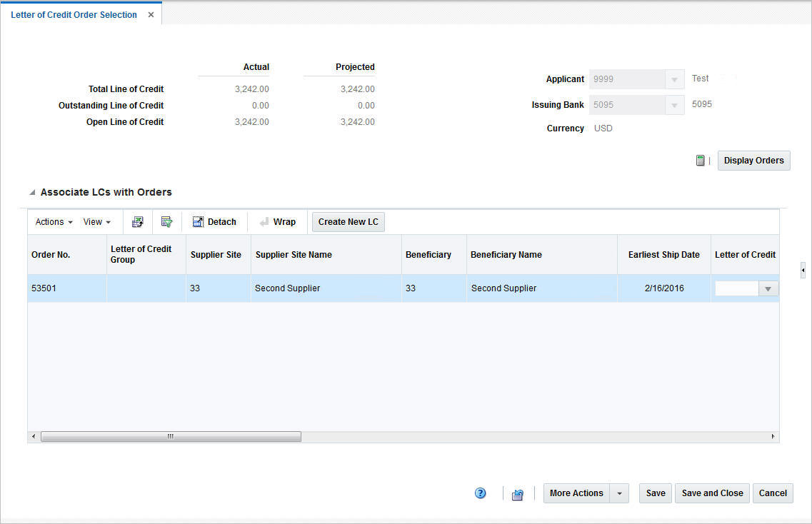Switch to the Letter of Credit Order Selection tab
The width and height of the screenshot is (812, 524).
[x=74, y=14]
